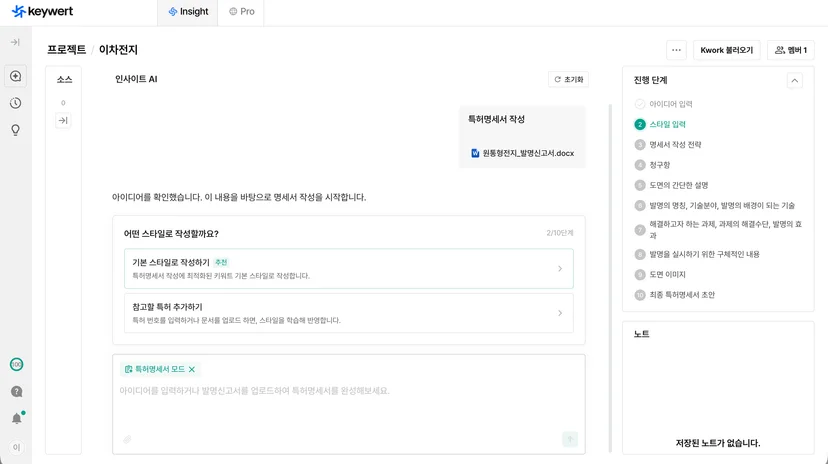This screenshot has height=464, width=828.
Task: Click the Word document icon
Action: [x=475, y=153]
